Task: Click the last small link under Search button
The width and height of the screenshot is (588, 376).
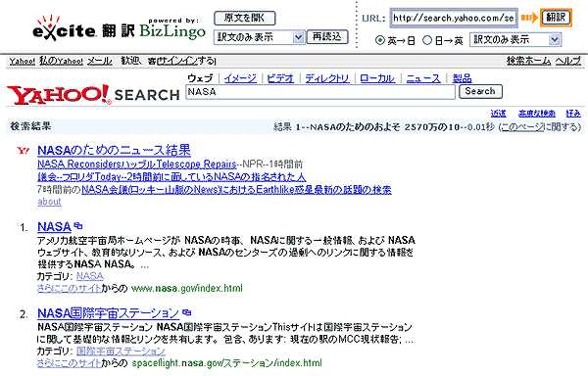Action: click(x=573, y=114)
